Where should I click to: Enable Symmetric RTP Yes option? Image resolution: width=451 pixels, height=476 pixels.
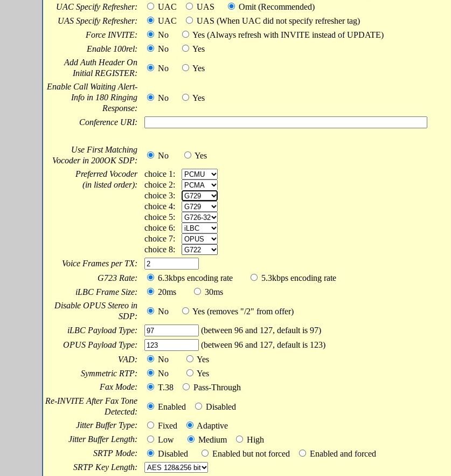click(x=190, y=373)
